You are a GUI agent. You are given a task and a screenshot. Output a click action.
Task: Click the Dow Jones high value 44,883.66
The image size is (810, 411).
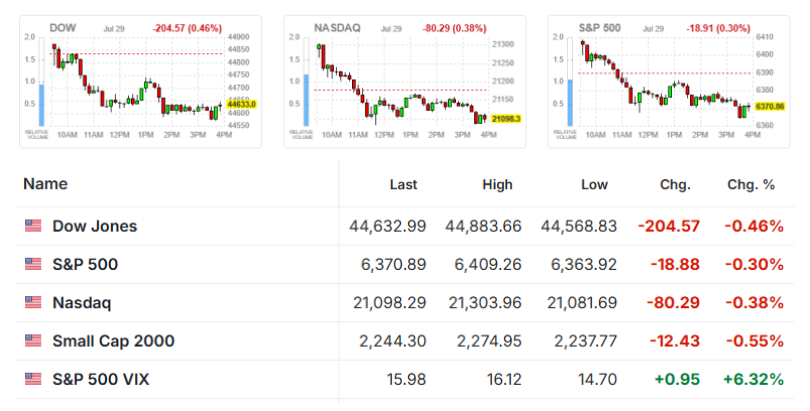(484, 226)
